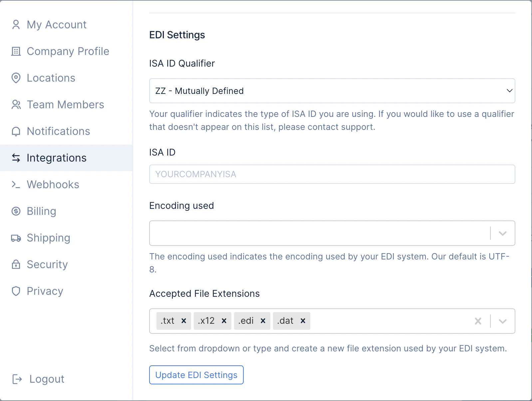The height and width of the screenshot is (401, 532).
Task: Open the ISA ID Qualifier dropdown
Action: click(x=332, y=91)
